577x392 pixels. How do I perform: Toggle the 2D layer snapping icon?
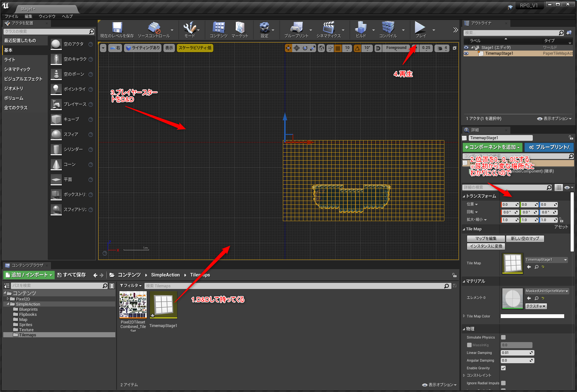[378, 48]
